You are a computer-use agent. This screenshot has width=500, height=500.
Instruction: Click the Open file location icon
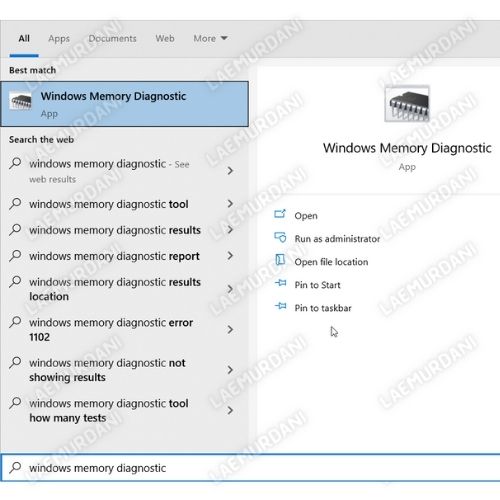[x=280, y=260]
